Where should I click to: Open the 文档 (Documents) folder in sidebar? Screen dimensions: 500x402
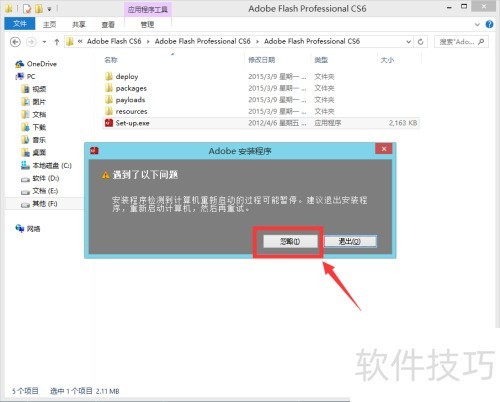(39, 114)
